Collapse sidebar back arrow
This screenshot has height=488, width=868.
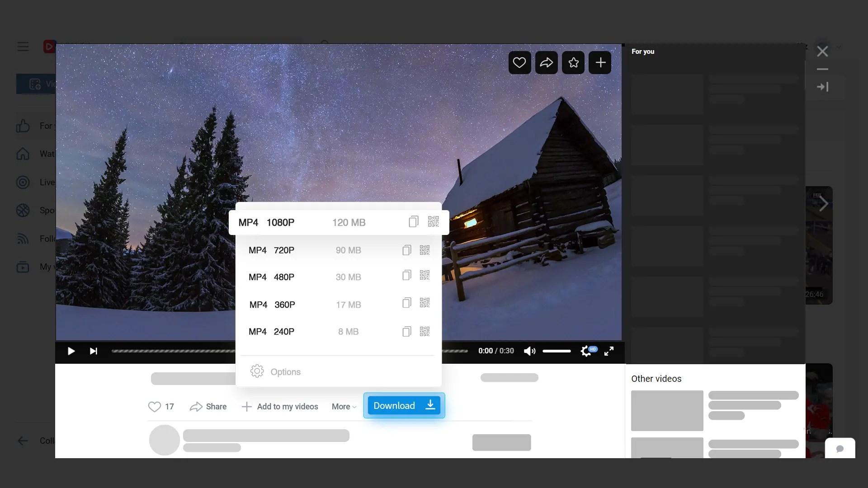coord(23,441)
